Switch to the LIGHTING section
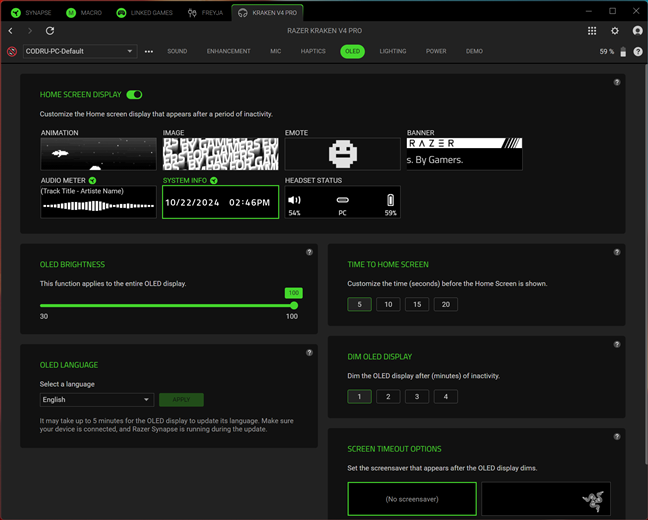The image size is (648, 520). pos(393,51)
